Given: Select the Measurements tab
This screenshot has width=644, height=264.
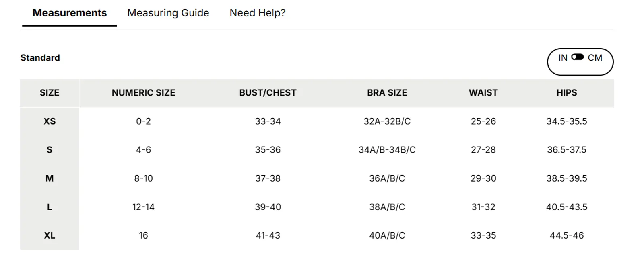Looking at the screenshot, I should coord(70,13).
